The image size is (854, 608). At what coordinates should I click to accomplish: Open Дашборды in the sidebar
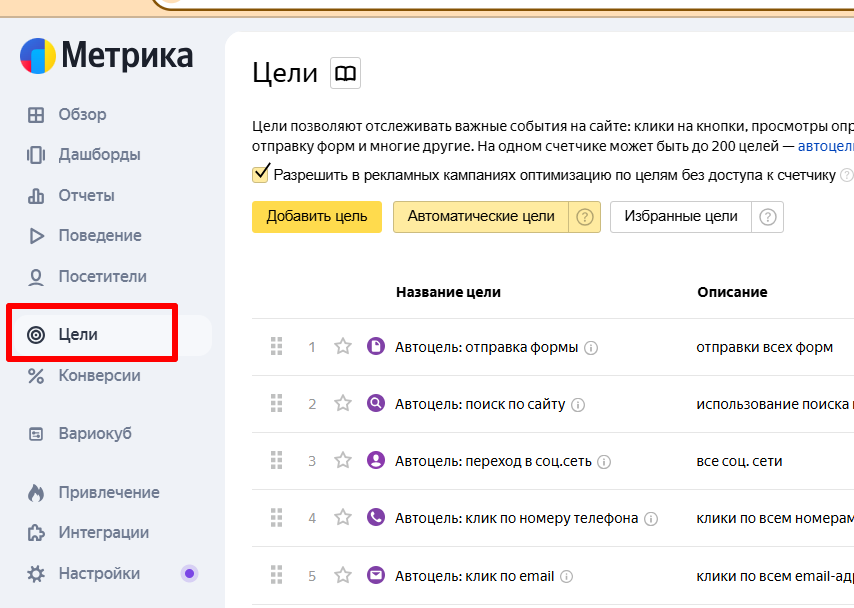click(84, 155)
